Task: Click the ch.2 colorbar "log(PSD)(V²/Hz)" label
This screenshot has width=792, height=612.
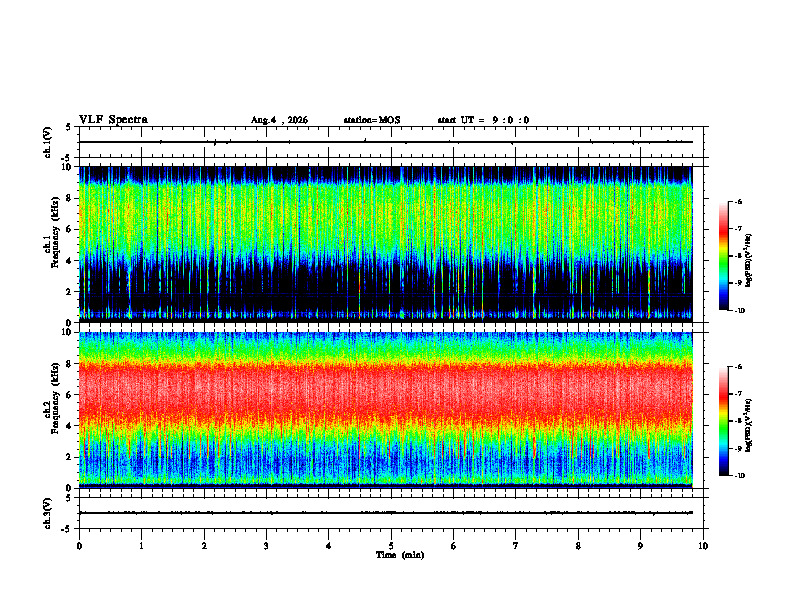Action: click(x=748, y=425)
